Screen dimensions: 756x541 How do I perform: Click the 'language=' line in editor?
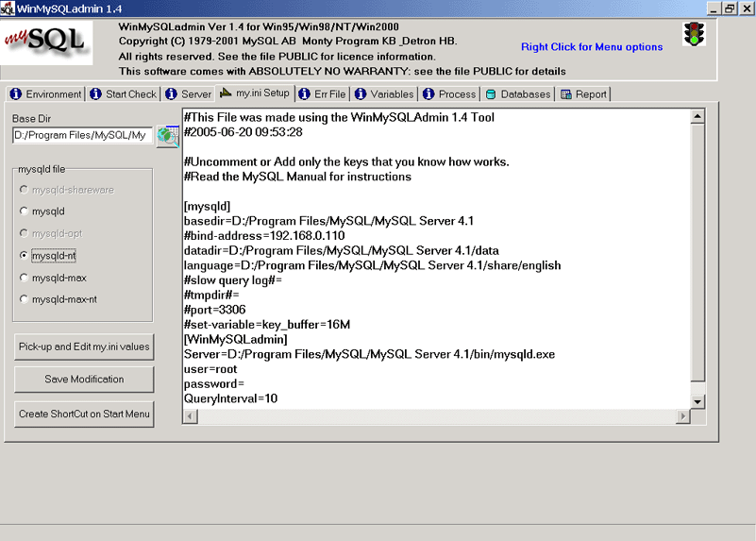pyautogui.click(x=372, y=265)
